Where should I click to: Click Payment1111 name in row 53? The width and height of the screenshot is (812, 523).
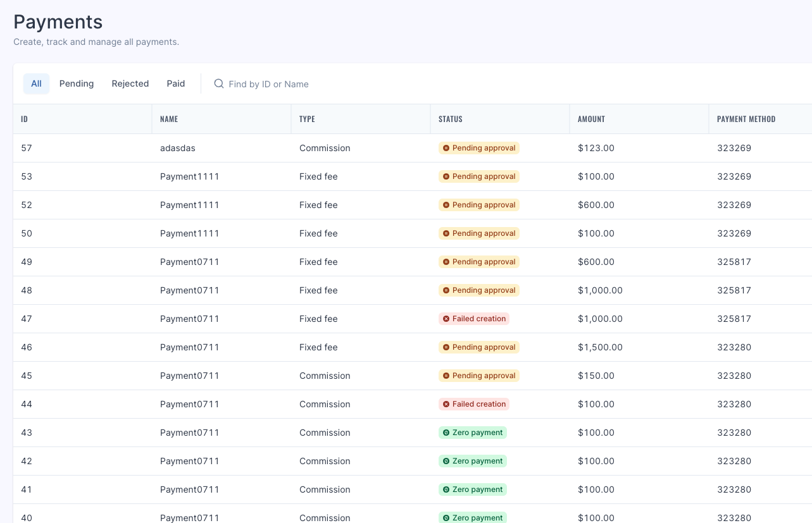190,176
